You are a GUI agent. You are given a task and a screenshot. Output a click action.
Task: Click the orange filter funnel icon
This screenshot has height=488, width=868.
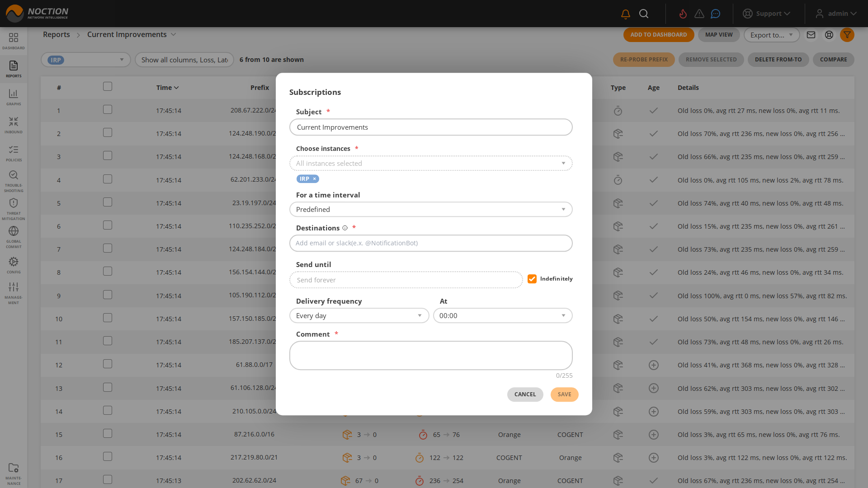tap(847, 35)
